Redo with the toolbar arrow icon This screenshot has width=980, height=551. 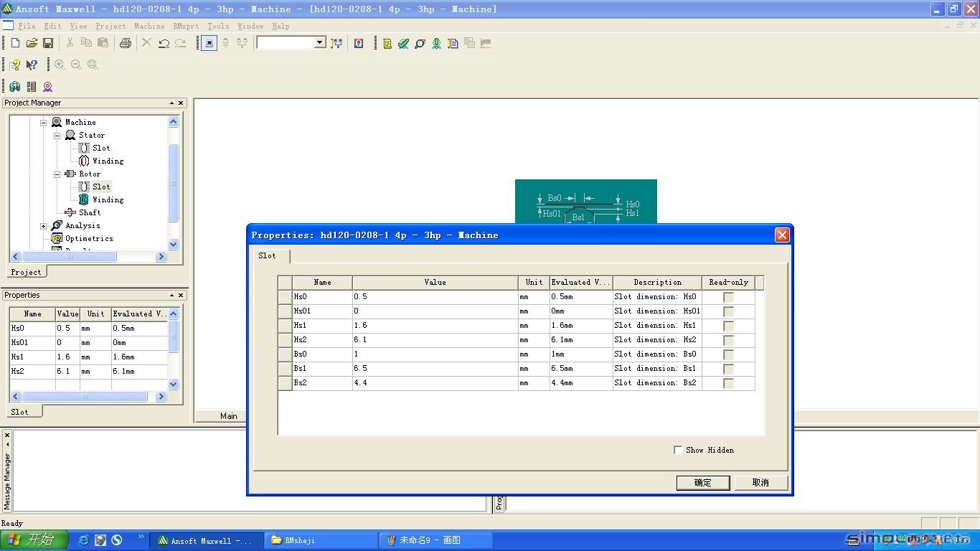point(180,43)
